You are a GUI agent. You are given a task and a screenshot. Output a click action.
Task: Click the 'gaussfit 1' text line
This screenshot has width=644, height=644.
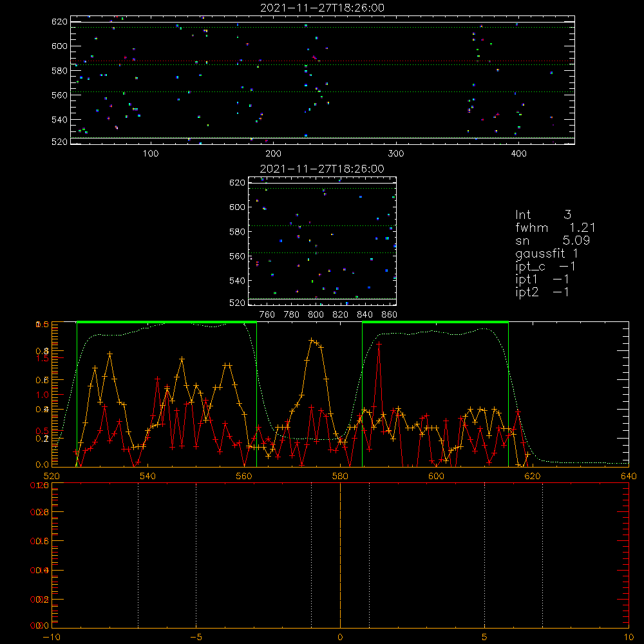tap(547, 253)
